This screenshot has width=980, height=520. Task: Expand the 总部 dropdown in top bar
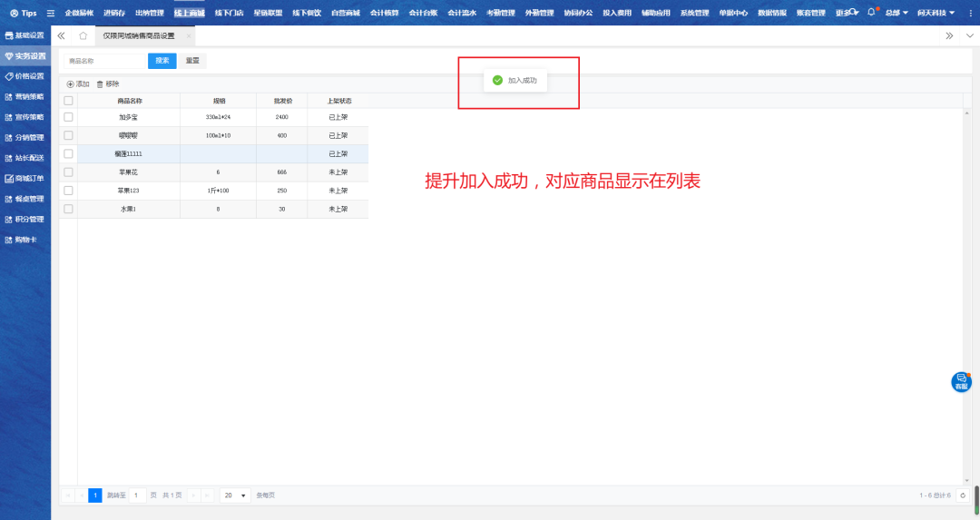tap(896, 13)
